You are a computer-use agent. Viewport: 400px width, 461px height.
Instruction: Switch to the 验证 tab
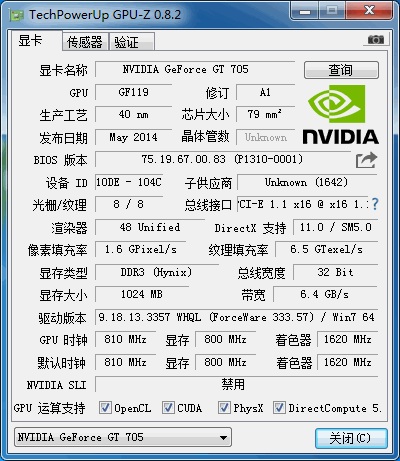click(x=132, y=42)
